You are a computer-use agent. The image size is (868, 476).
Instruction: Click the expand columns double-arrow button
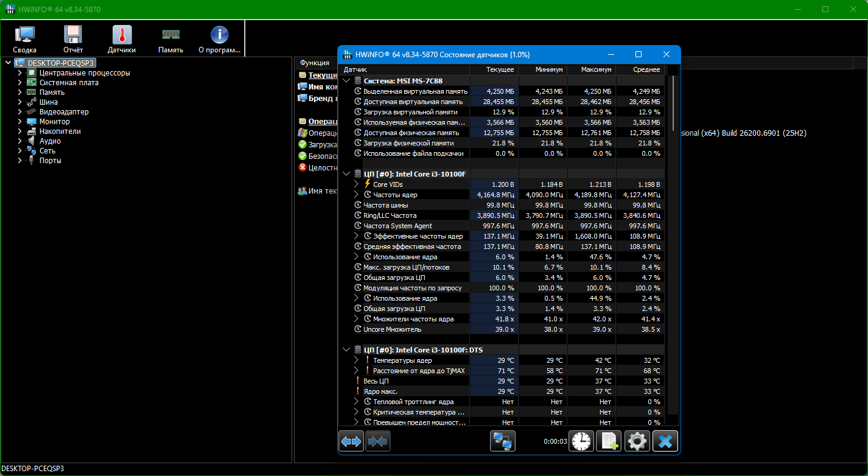[351, 441]
